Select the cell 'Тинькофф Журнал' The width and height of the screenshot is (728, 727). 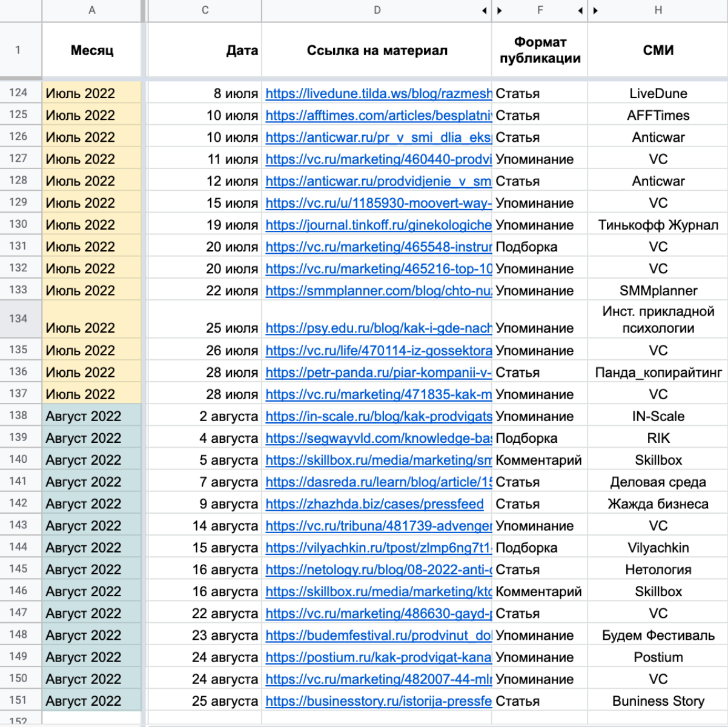pyautogui.click(x=658, y=225)
